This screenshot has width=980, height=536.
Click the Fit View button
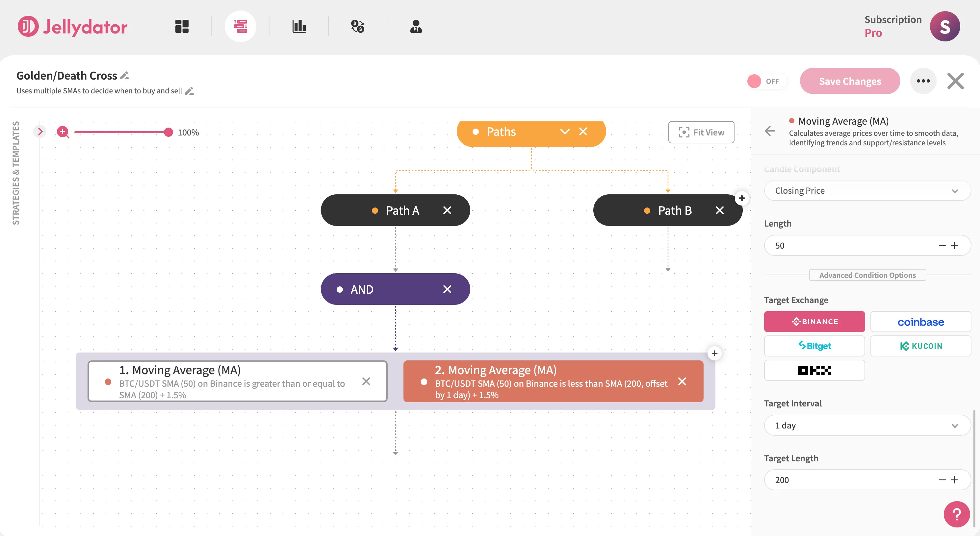click(701, 132)
